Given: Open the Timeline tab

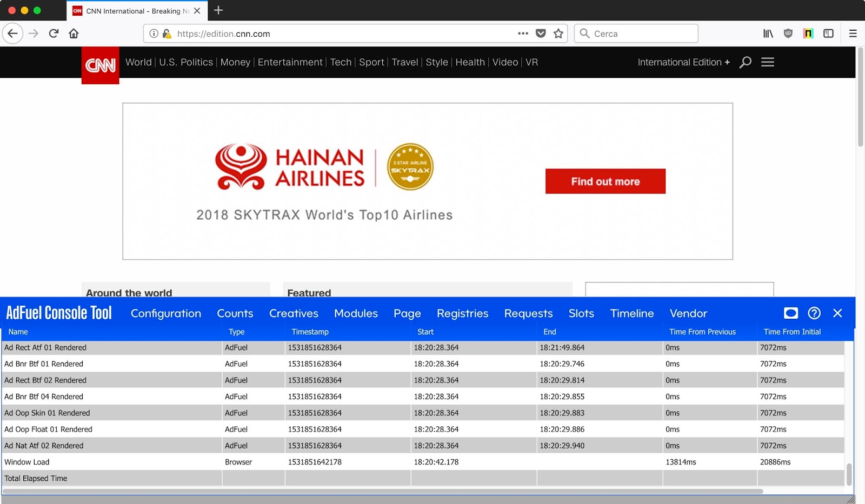Looking at the screenshot, I should tap(632, 313).
